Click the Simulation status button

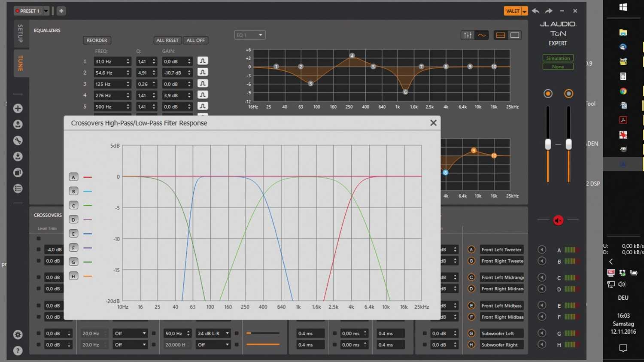(x=558, y=58)
